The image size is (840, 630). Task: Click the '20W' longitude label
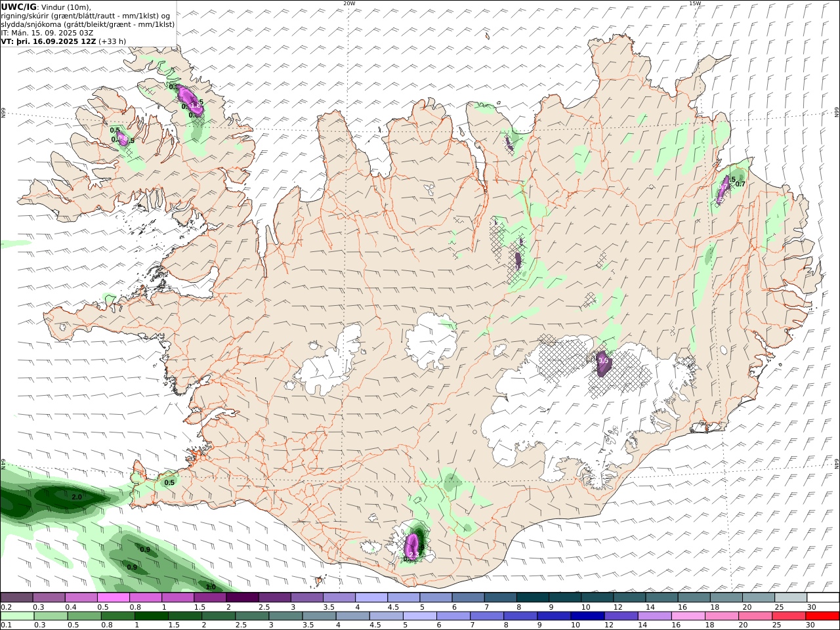coord(349,3)
